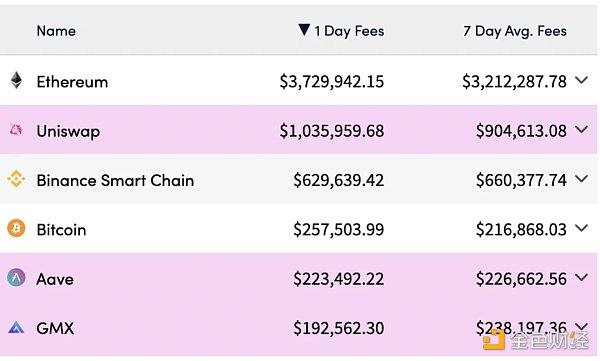Screen dimensions: 600x361
Task: Open the Ethereum name link
Action: (72, 82)
